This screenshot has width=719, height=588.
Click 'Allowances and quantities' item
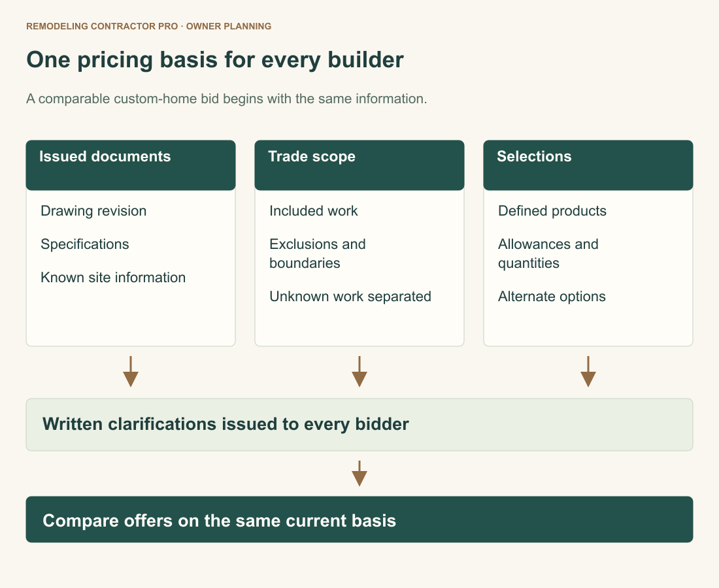click(x=548, y=253)
